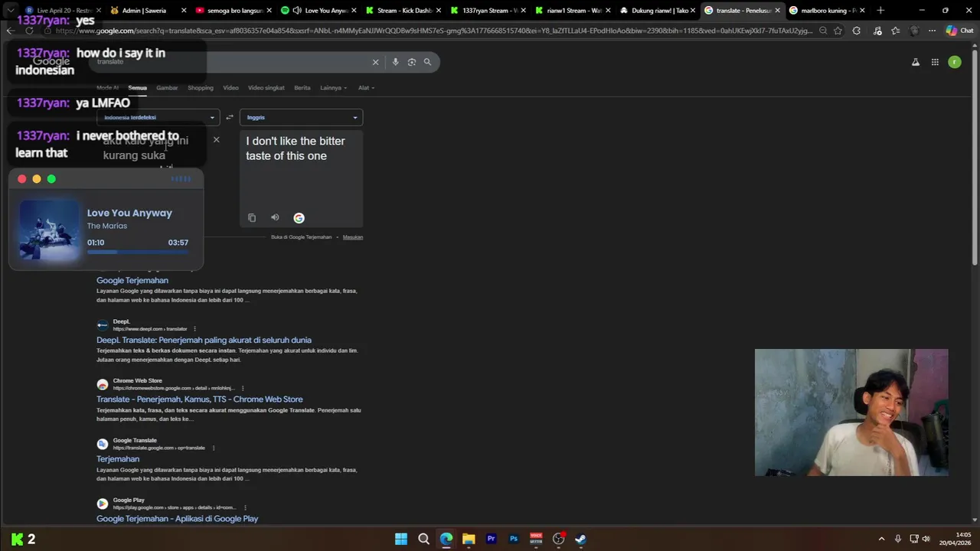
Task: Open Google Labs flask icon
Action: [x=916, y=62]
